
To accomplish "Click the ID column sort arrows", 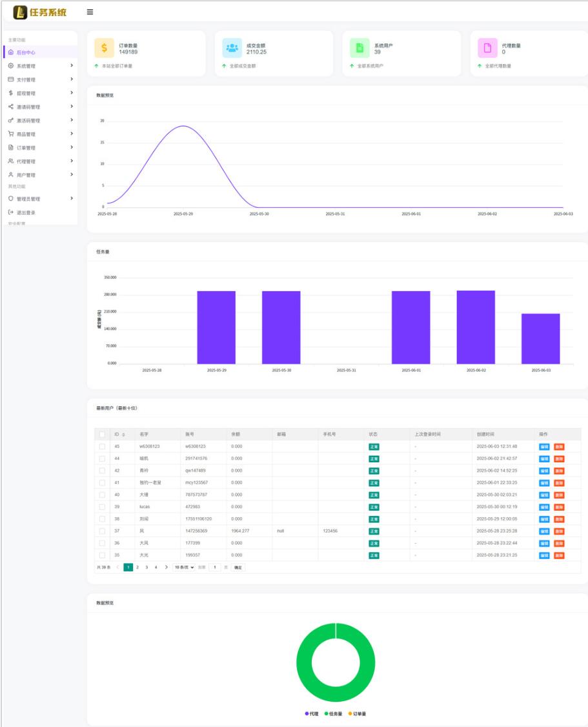I will 123,435.
